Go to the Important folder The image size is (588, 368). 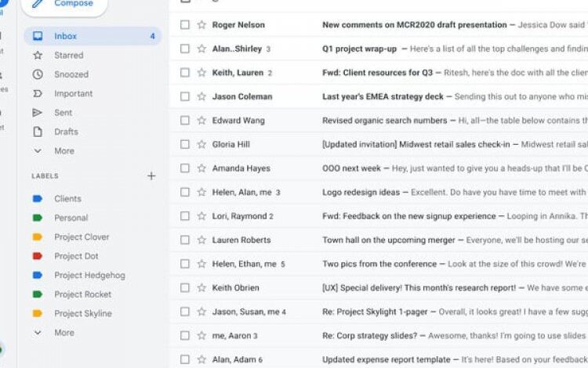click(x=73, y=94)
